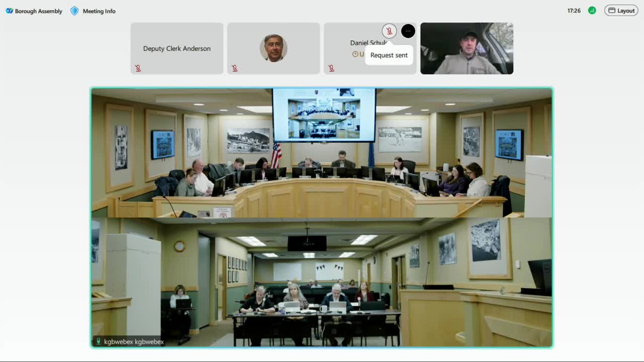The width and height of the screenshot is (644, 362).
Task: Open more options on Daniel Schul's tile
Action: [x=408, y=31]
